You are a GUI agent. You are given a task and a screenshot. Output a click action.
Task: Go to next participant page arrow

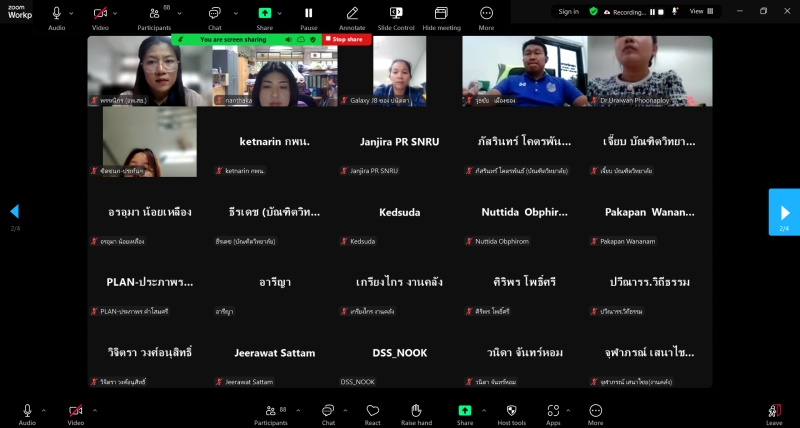click(x=784, y=212)
